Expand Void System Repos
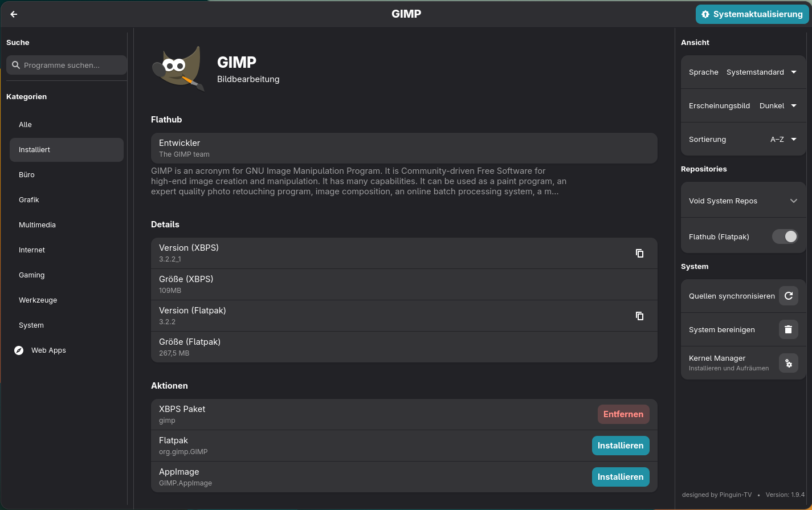 coord(743,201)
